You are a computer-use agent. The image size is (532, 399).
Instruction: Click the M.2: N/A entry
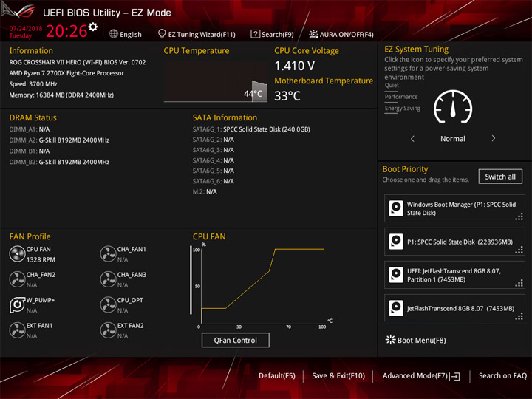click(x=205, y=191)
